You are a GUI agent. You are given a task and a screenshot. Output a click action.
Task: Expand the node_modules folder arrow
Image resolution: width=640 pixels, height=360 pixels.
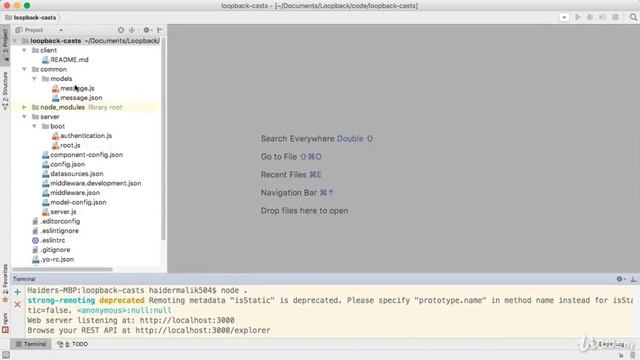(x=24, y=107)
